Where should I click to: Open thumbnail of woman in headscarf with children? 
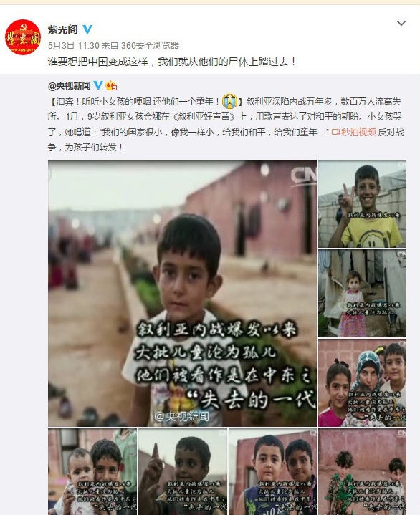[362, 383]
